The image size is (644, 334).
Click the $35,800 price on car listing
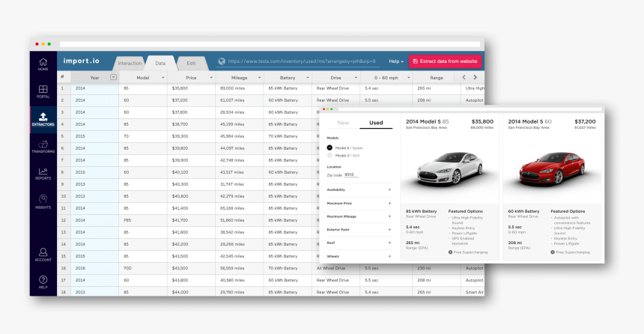[x=482, y=121]
